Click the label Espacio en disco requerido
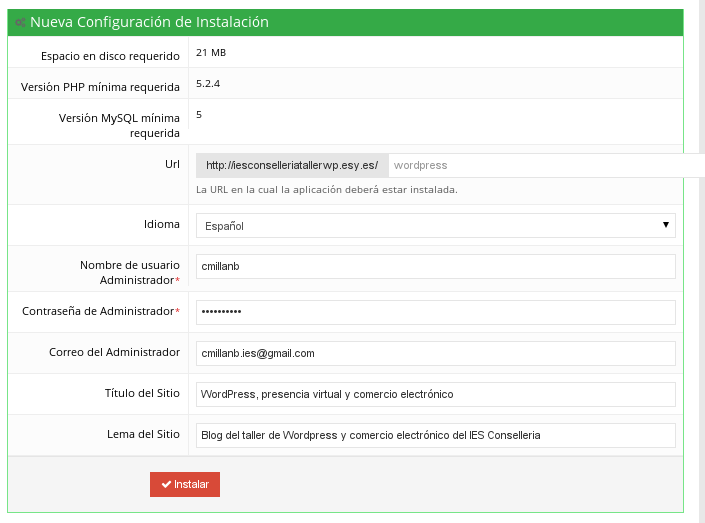The width and height of the screenshot is (705, 523). tap(110, 56)
